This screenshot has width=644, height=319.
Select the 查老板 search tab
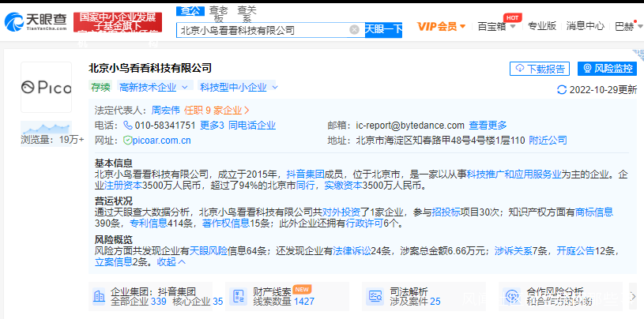219,14
